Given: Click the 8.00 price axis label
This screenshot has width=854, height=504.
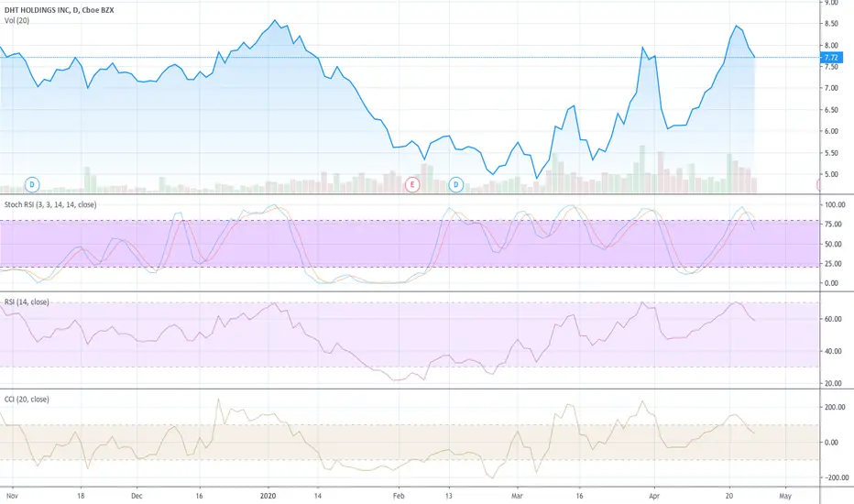Looking at the screenshot, I should point(831,45).
